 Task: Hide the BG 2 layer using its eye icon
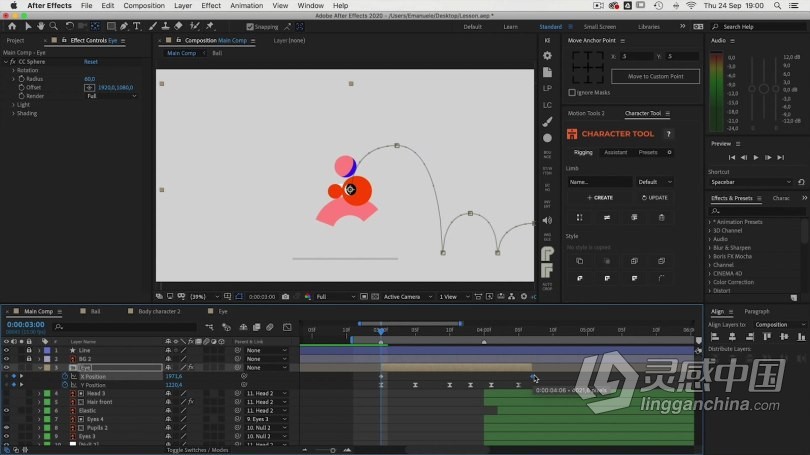[6, 358]
